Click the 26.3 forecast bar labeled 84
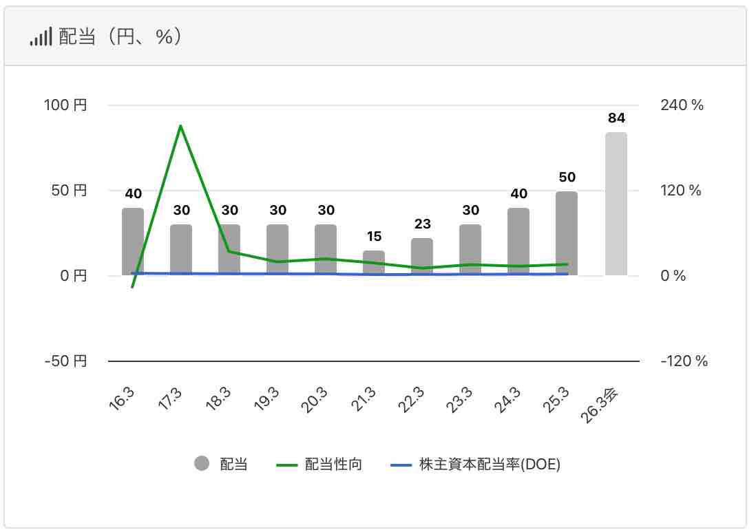 (616, 204)
